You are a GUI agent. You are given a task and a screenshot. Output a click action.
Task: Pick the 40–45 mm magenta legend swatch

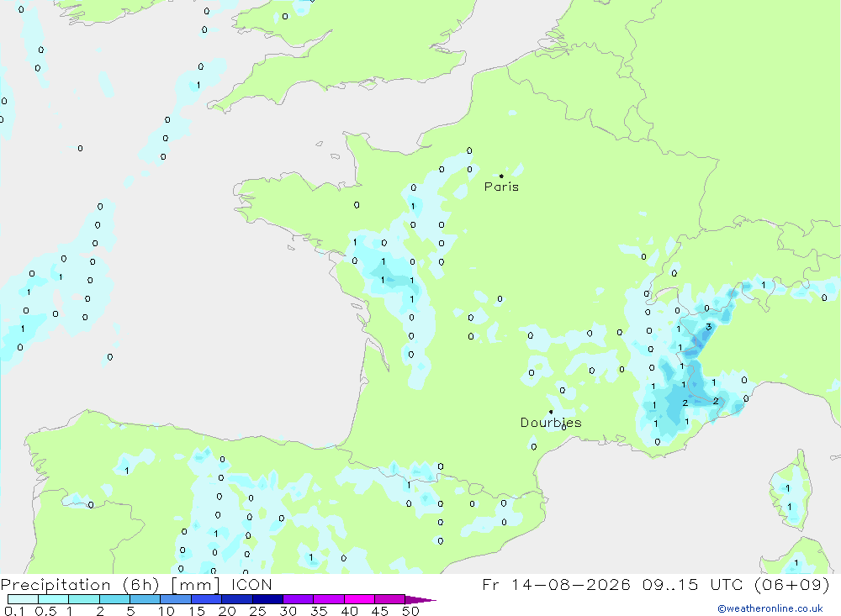click(359, 599)
